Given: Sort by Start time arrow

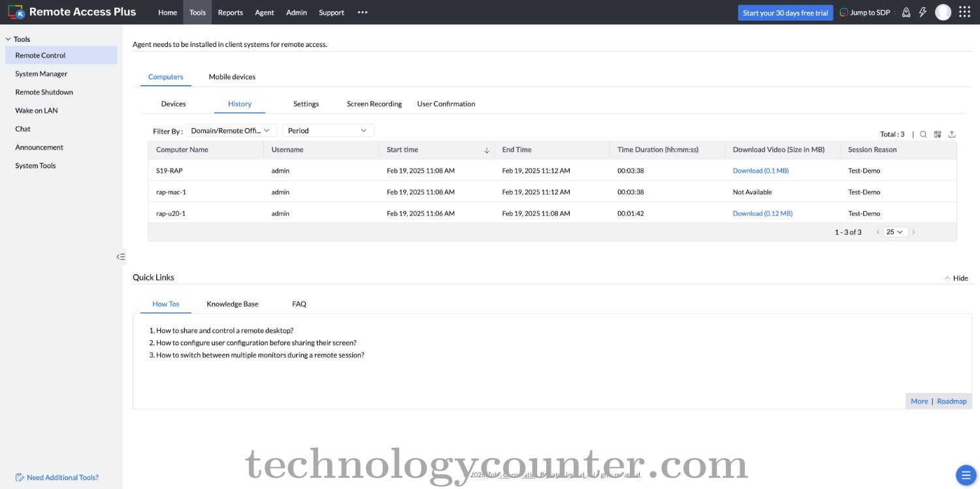Looking at the screenshot, I should coord(487,150).
